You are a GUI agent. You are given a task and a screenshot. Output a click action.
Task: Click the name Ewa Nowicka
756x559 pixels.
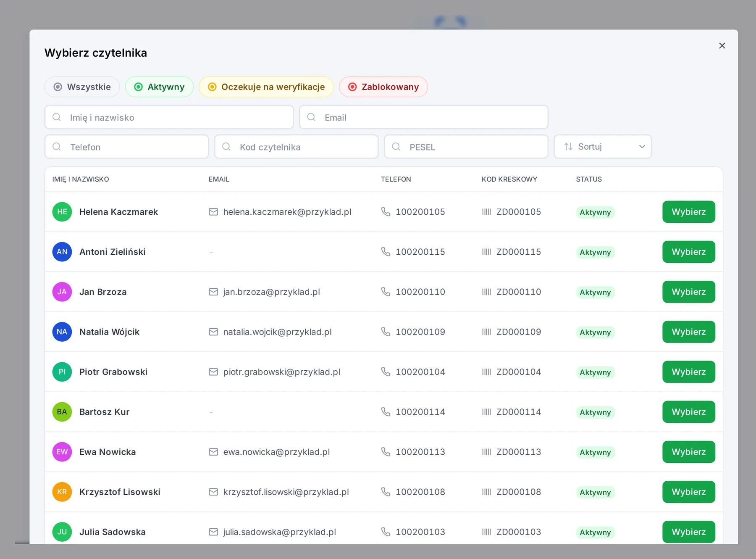click(108, 452)
